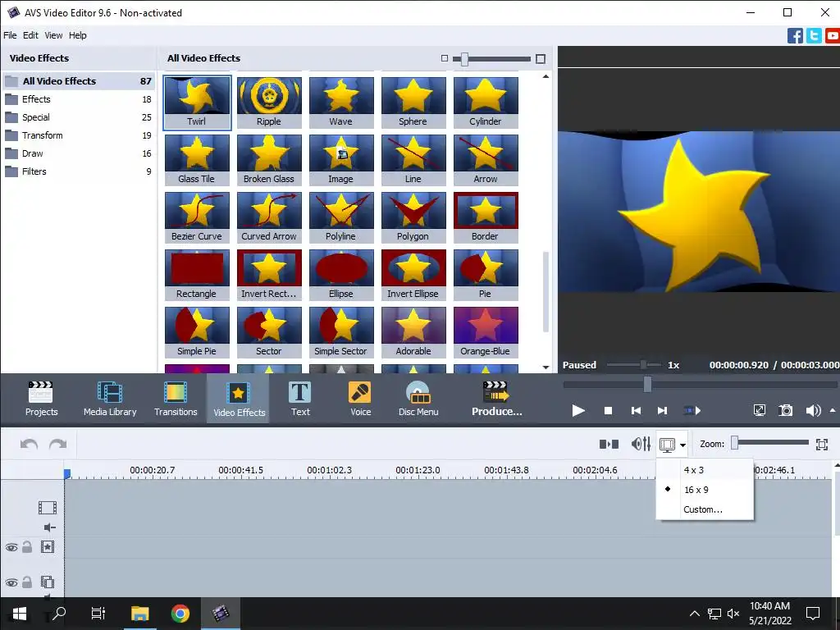Viewport: 840px width, 630px height.
Task: Open File Explorer from the taskbar
Action: pyautogui.click(x=139, y=613)
